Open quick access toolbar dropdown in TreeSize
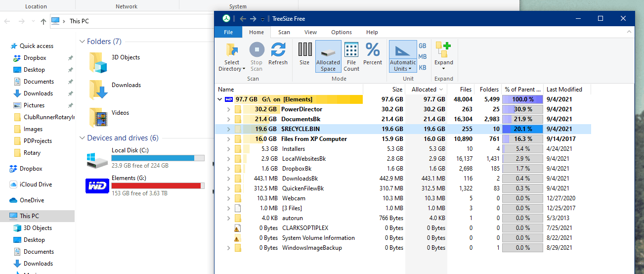Screen dimensions: 644x274 tap(263, 19)
